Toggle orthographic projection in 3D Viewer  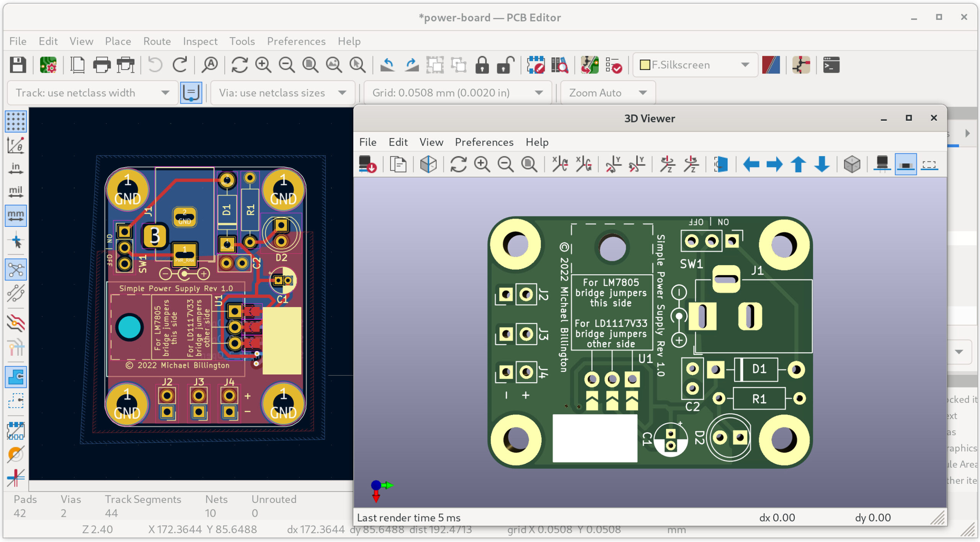[x=852, y=165]
